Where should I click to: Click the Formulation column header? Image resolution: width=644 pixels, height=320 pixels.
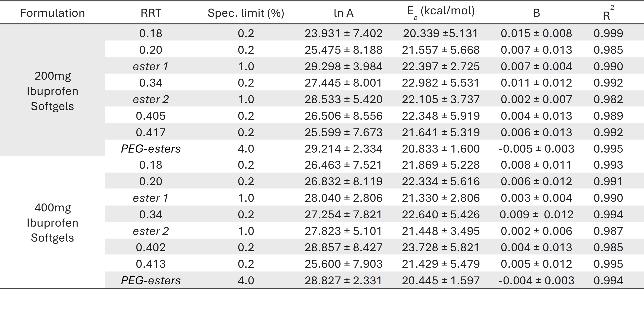[53, 13]
